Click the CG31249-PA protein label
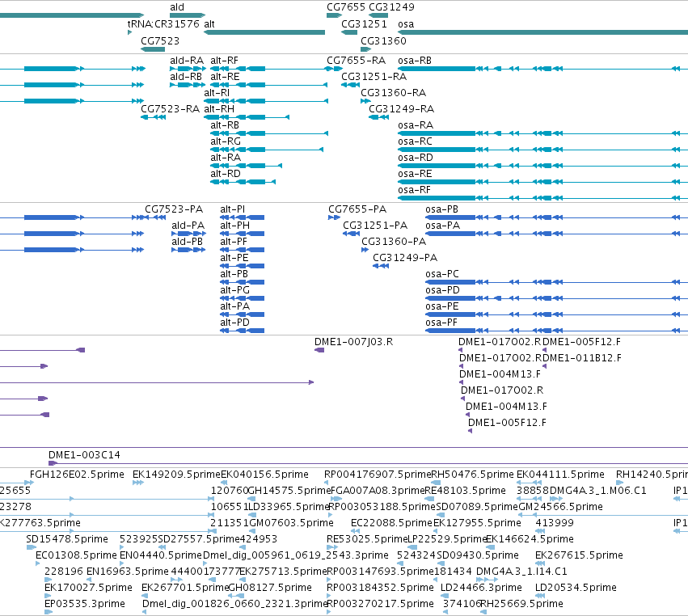The height and width of the screenshot is (616, 688). 405,258
